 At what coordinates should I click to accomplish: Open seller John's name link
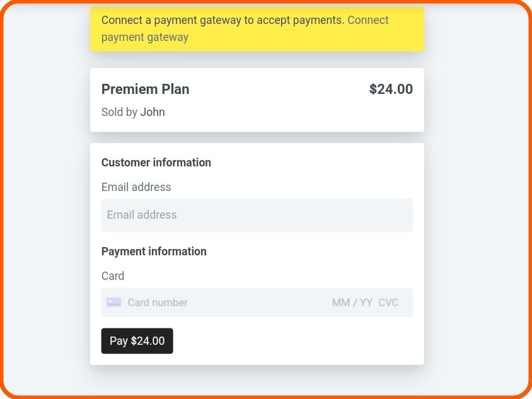153,112
